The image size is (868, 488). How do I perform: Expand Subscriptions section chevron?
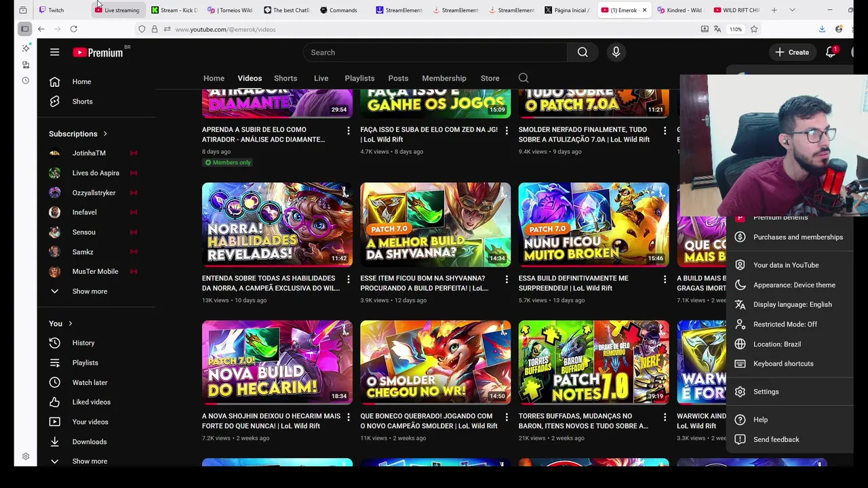coord(105,134)
